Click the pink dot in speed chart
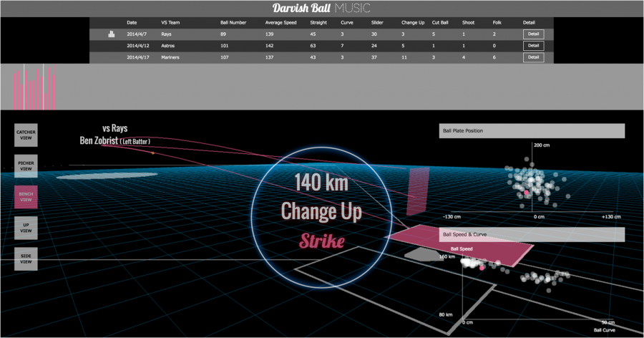The width and height of the screenshot is (644, 338). [x=482, y=267]
